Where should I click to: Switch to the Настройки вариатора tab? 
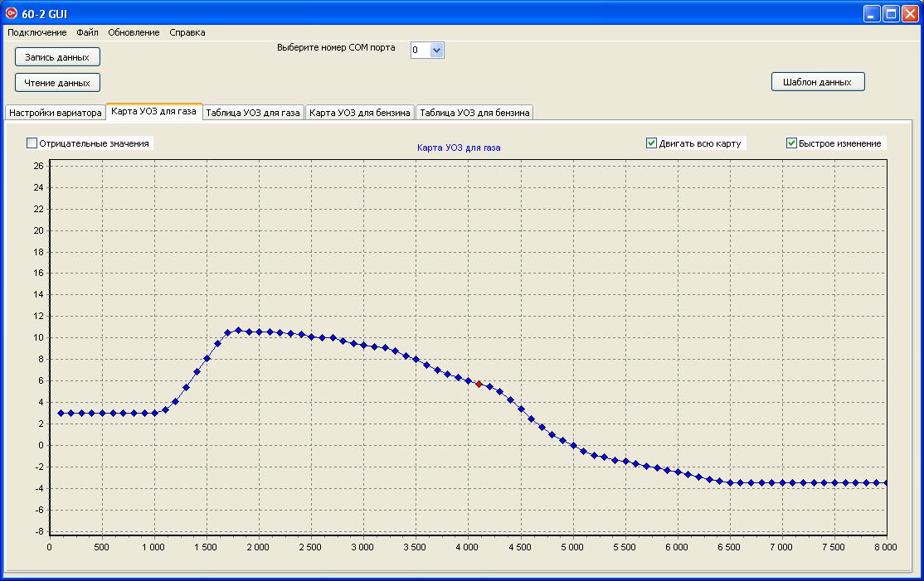[x=55, y=113]
